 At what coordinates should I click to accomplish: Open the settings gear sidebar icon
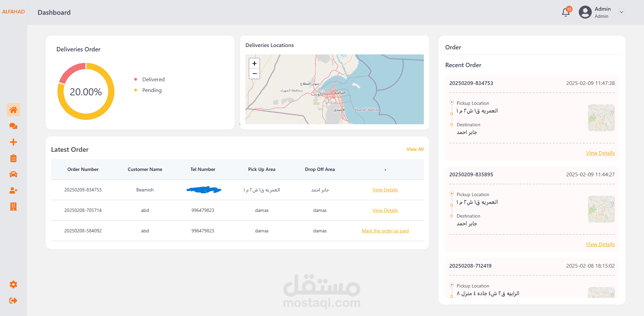13,284
